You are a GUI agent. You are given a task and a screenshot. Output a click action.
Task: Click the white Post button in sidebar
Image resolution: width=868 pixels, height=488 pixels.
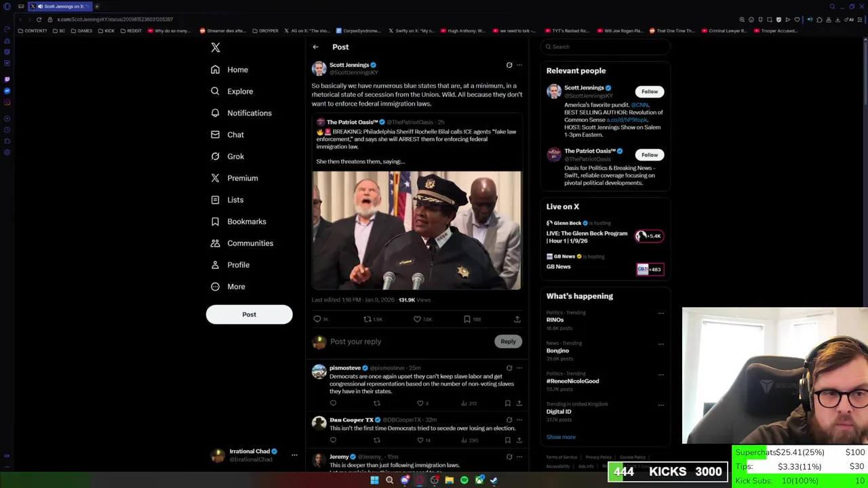click(x=249, y=314)
